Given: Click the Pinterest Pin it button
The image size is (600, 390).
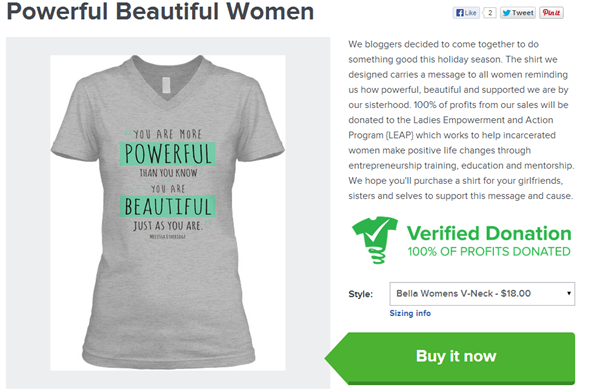Looking at the screenshot, I should click(551, 13).
